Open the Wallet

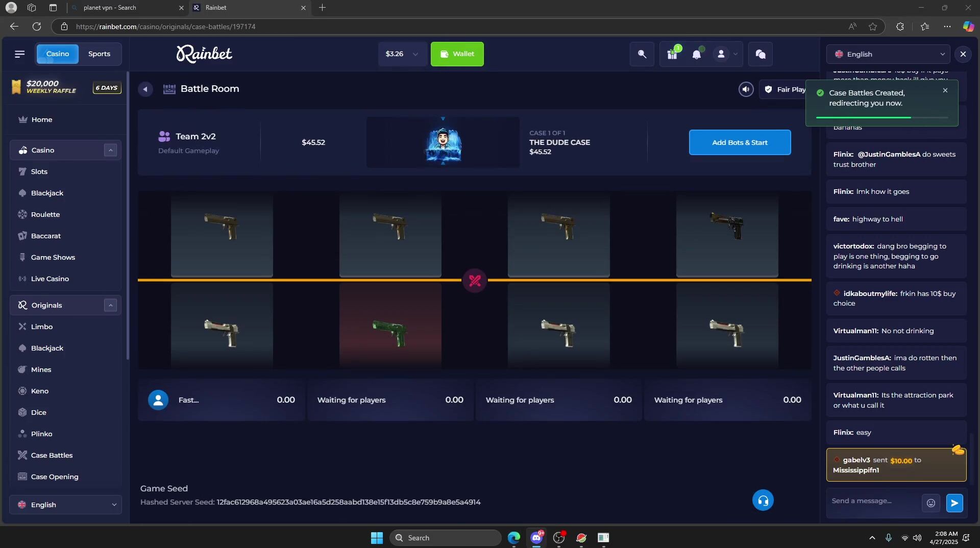click(x=457, y=54)
